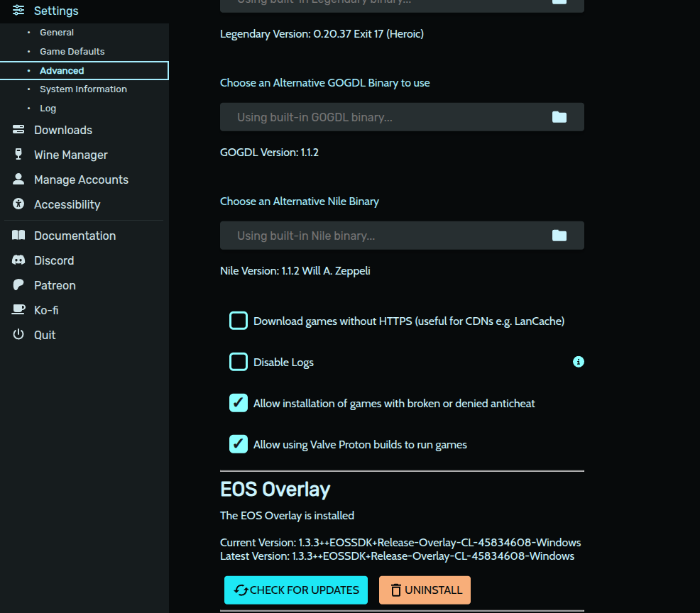This screenshot has height=613, width=700.
Task: Click the Documentation book icon
Action: point(18,235)
